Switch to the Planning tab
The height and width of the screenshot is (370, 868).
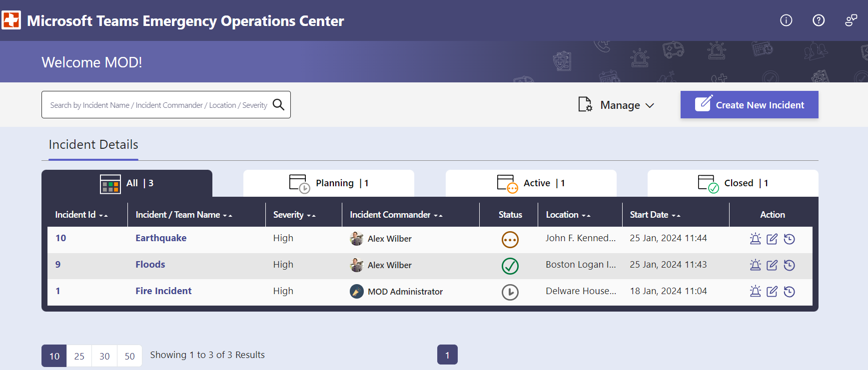pos(329,183)
